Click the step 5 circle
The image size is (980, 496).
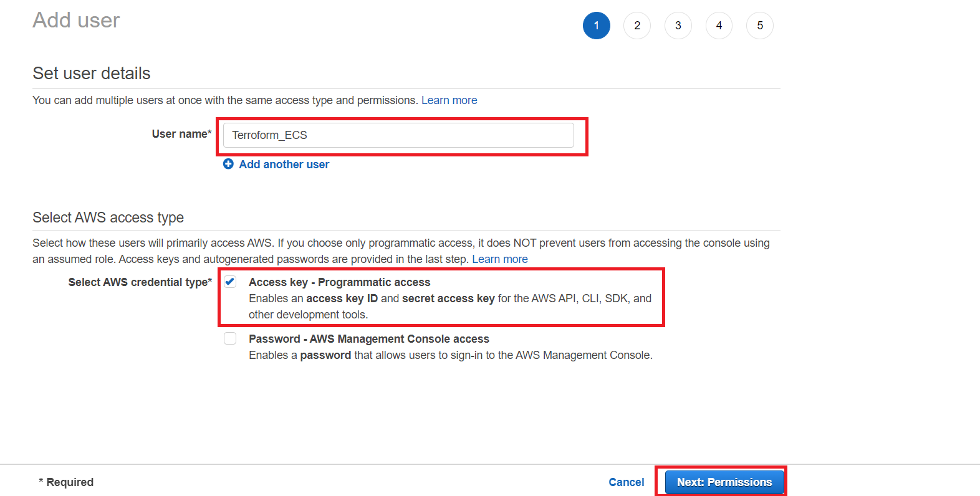(x=759, y=26)
